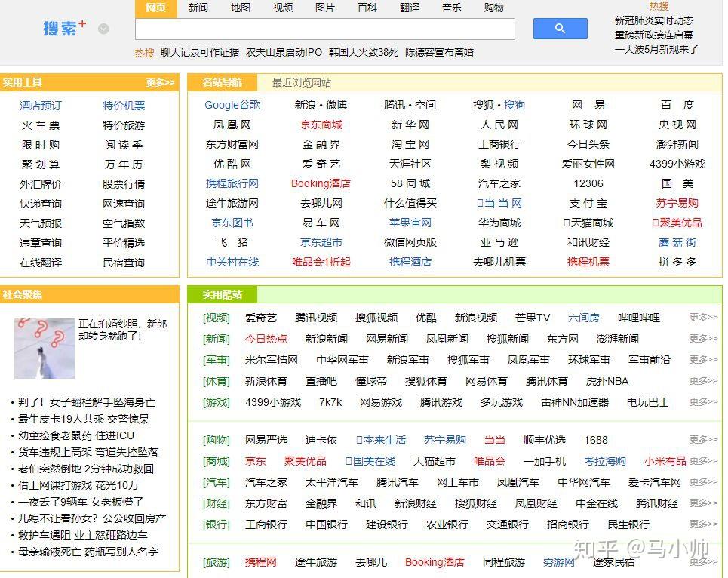Open the 万年历 tool link

[x=124, y=164]
